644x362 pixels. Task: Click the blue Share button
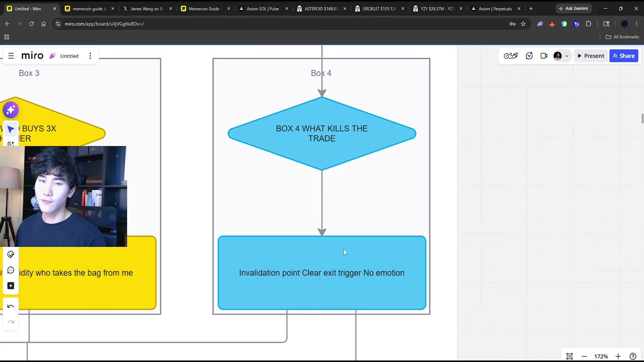624,56
